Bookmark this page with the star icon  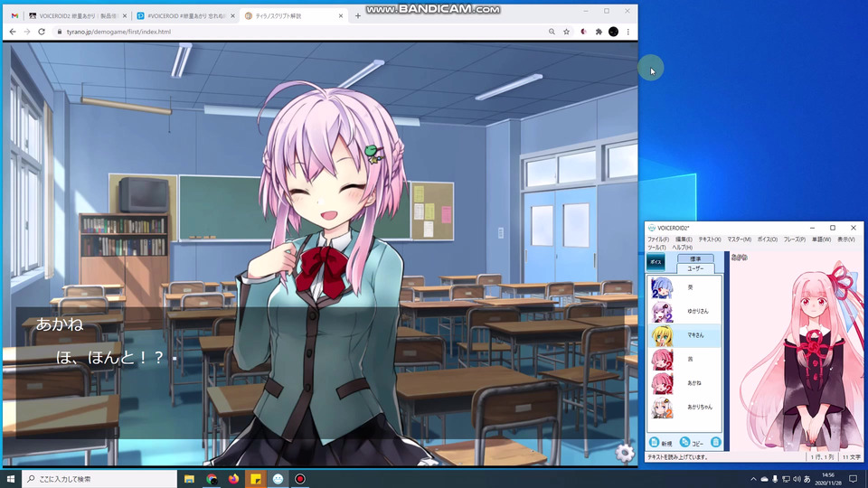click(566, 32)
